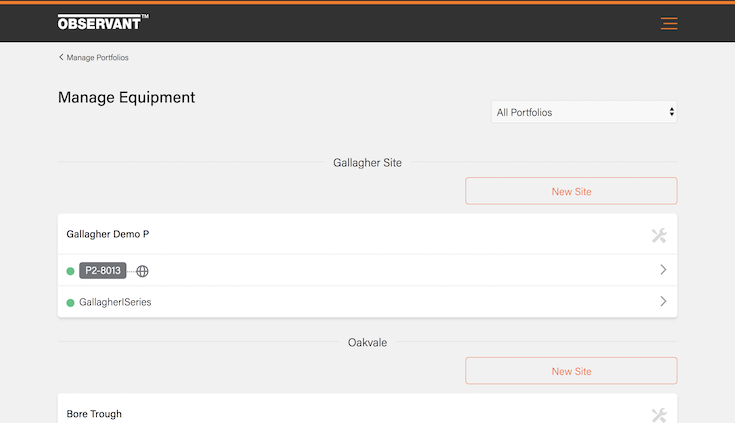This screenshot has width=735, height=423.
Task: Click green status dot beside GallagherISeries
Action: point(70,302)
